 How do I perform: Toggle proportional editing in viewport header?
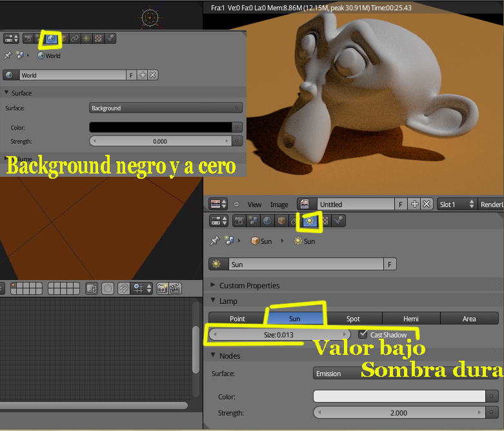[108, 288]
